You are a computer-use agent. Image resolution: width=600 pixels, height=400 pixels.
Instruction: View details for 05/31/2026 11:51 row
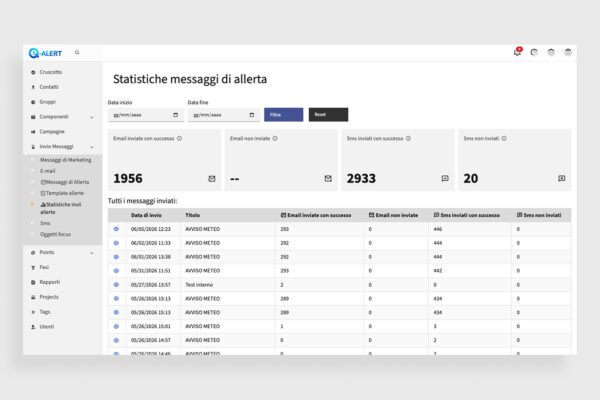point(116,271)
